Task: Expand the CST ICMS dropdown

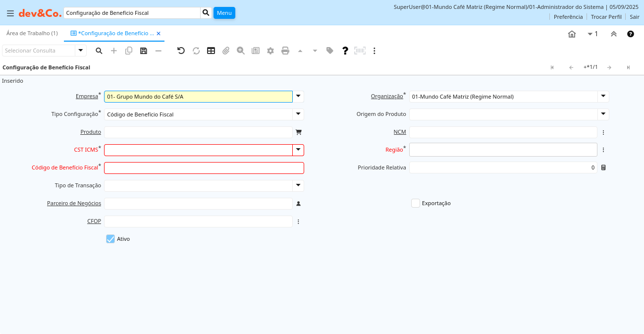Action: click(x=298, y=150)
